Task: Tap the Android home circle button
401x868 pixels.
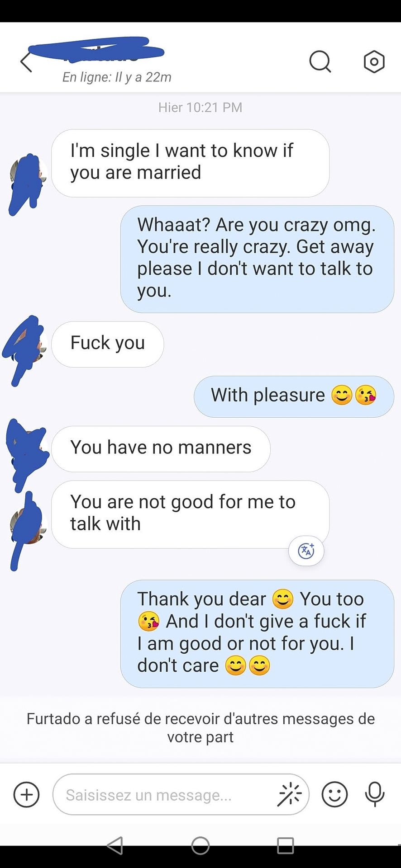Action: (200, 845)
